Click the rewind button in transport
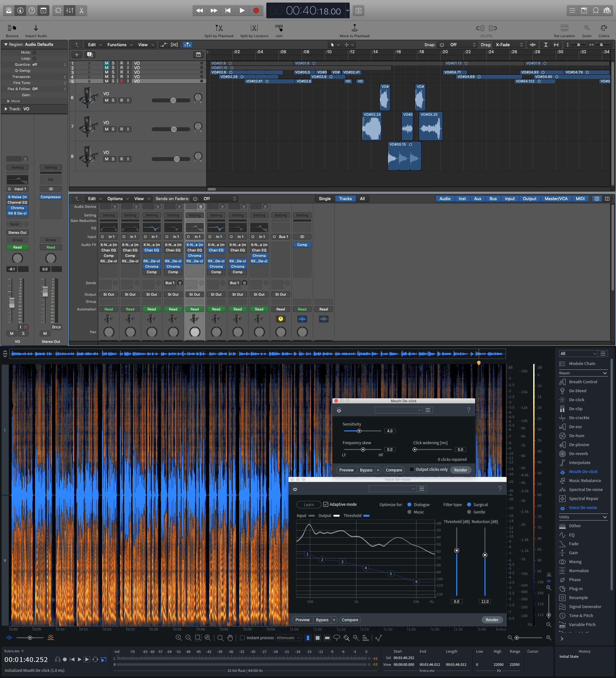This screenshot has height=678, width=616. (x=199, y=11)
